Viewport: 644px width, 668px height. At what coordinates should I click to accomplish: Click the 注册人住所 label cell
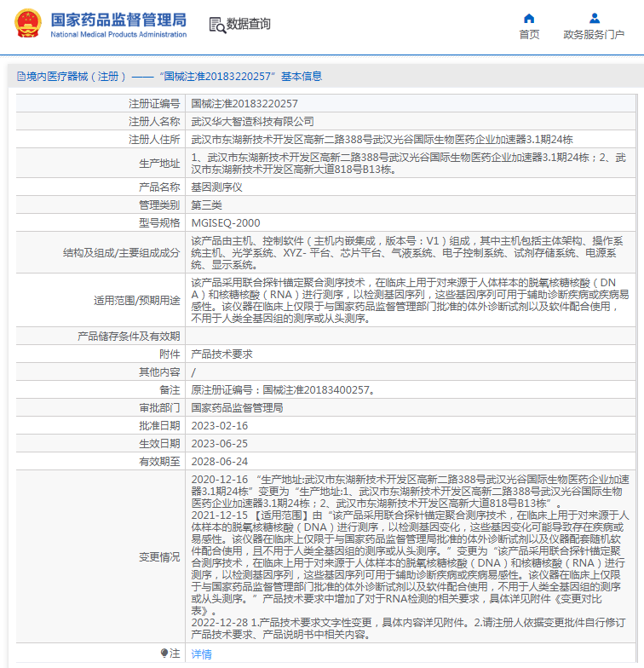(101, 140)
